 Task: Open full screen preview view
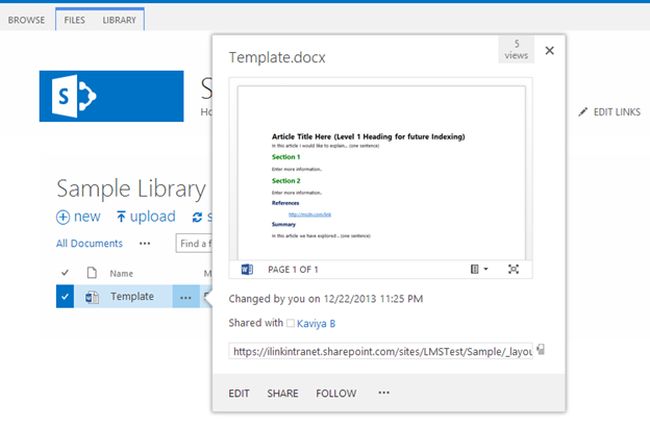tap(514, 269)
